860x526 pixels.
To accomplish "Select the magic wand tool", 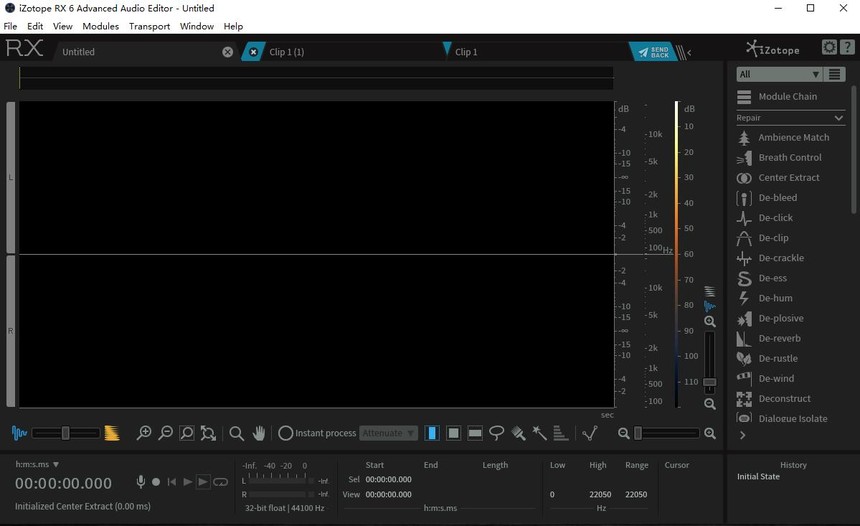I will click(x=539, y=433).
